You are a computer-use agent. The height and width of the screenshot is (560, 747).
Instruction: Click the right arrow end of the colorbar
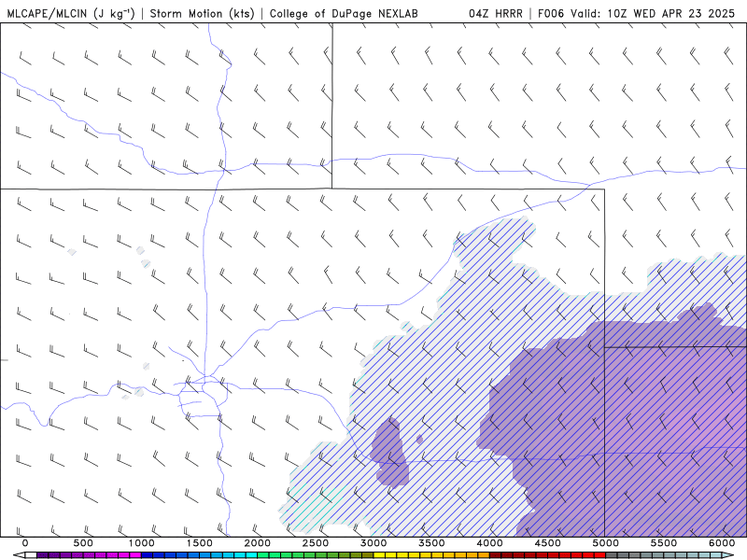[728, 555]
